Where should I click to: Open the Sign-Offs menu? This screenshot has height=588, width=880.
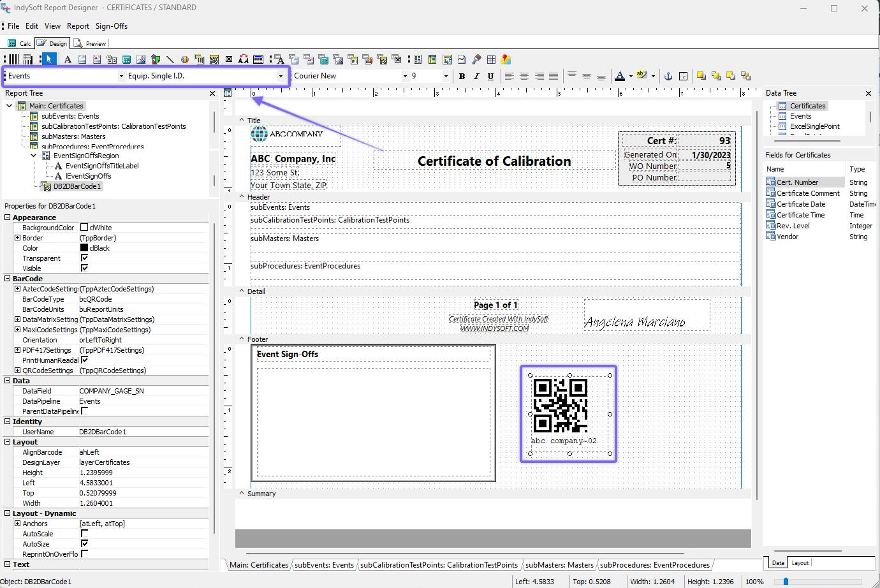point(112,26)
